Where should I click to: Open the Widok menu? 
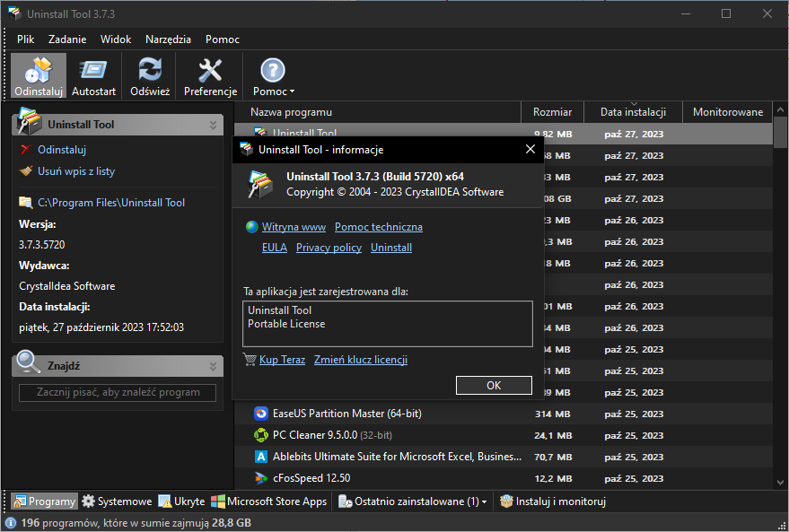tap(116, 39)
